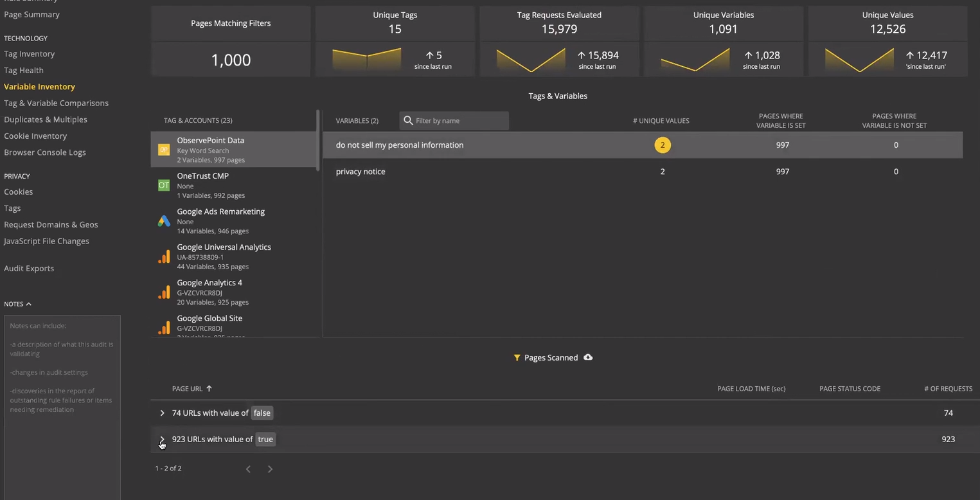980x500 pixels.
Task: Open JavaScript File Changes report
Action: pyautogui.click(x=46, y=241)
